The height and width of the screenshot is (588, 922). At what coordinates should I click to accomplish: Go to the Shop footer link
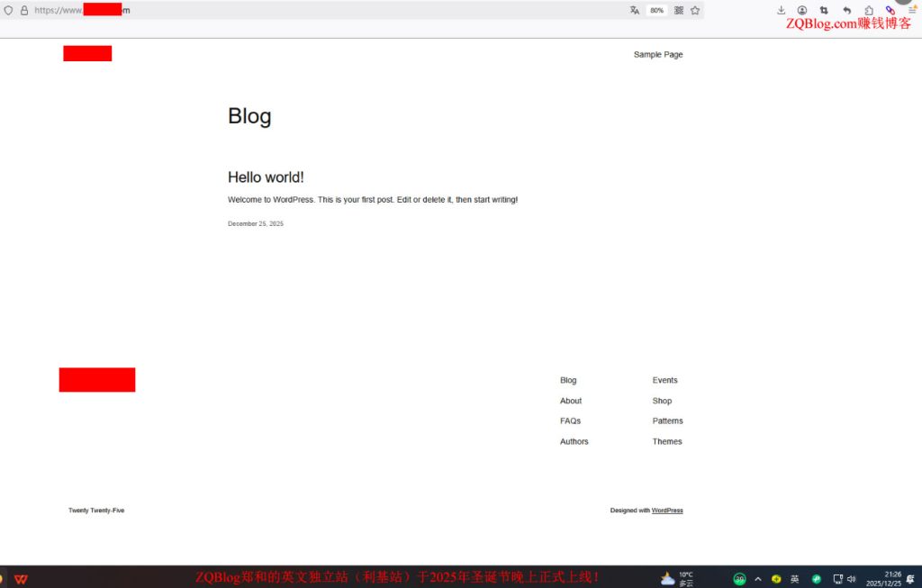(662, 401)
